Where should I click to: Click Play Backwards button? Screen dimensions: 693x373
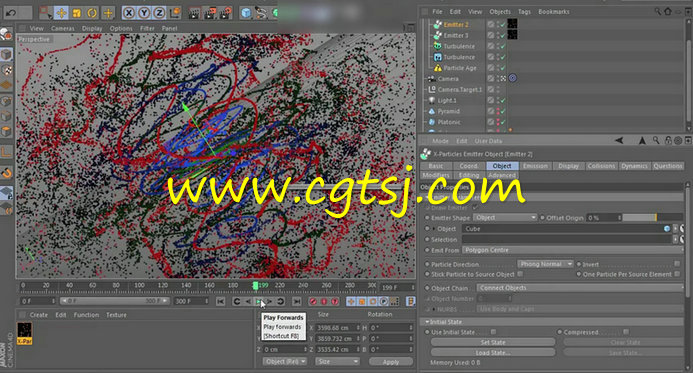pos(248,301)
